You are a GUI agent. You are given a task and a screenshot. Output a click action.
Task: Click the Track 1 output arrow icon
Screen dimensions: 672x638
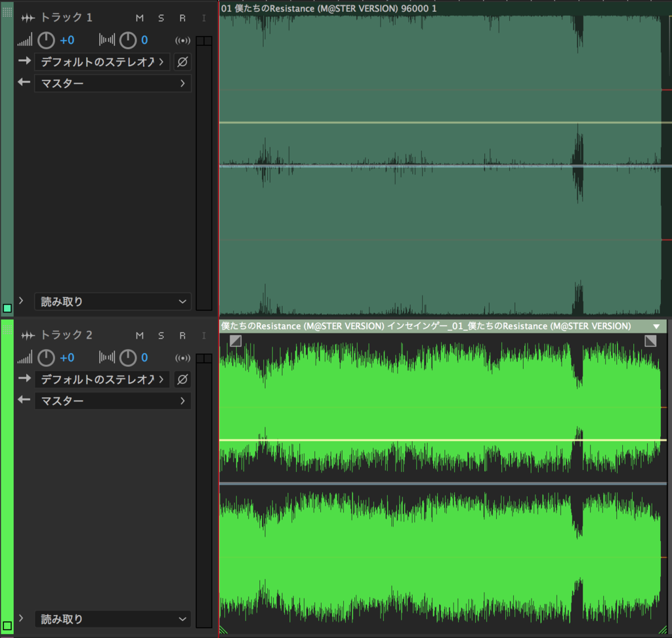[24, 82]
